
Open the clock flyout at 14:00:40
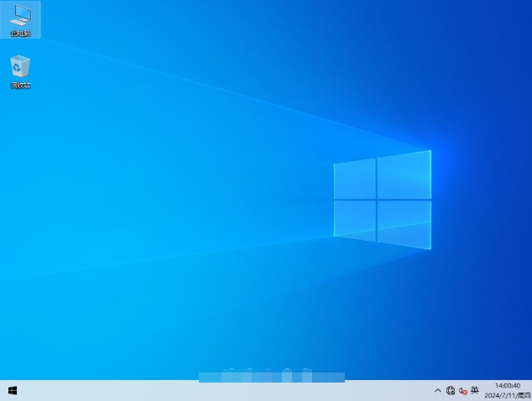[x=508, y=386]
